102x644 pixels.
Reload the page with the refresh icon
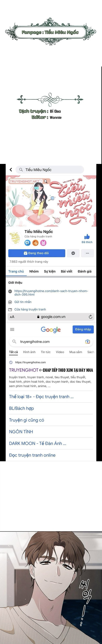91,317
